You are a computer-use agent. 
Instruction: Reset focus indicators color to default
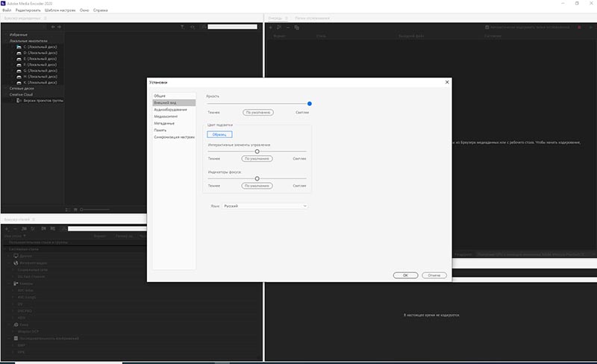point(257,186)
